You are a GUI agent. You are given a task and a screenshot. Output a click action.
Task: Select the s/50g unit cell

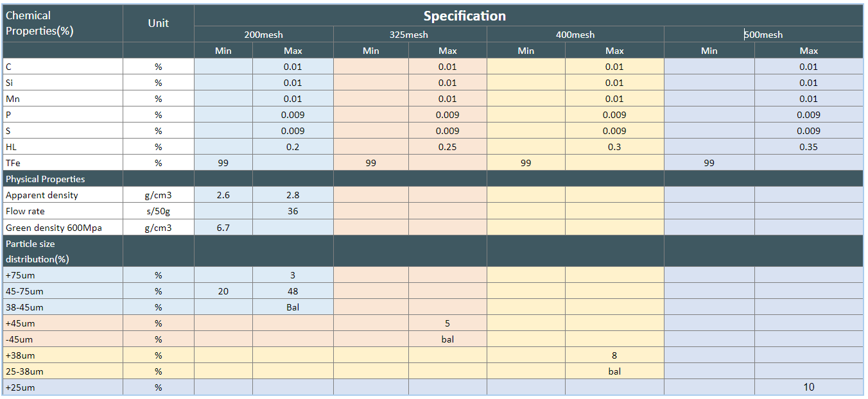(x=158, y=211)
